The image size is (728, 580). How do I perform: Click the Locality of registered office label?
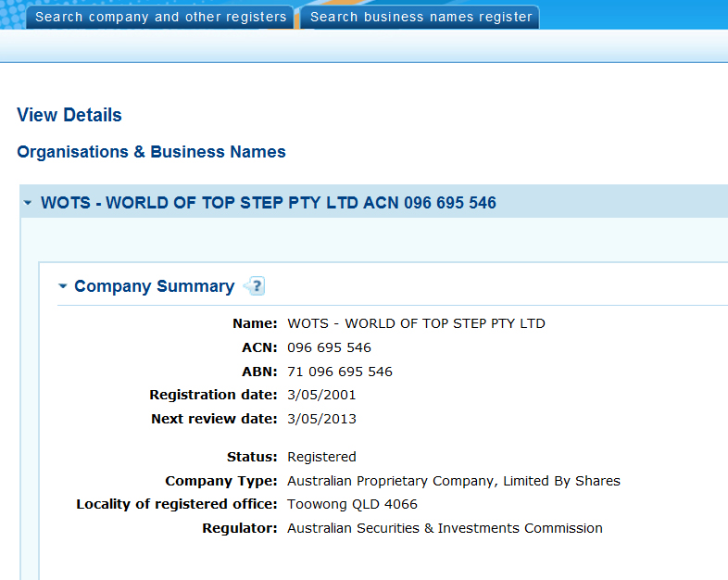pos(176,504)
